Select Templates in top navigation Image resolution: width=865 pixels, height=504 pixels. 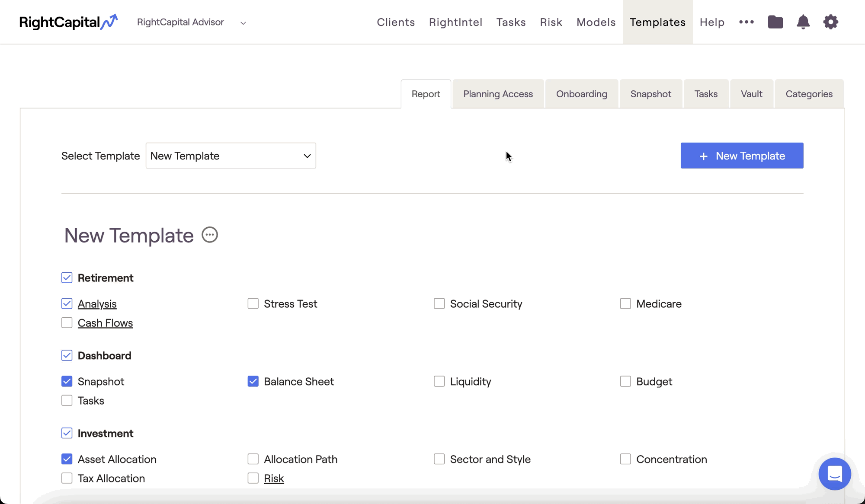(658, 22)
